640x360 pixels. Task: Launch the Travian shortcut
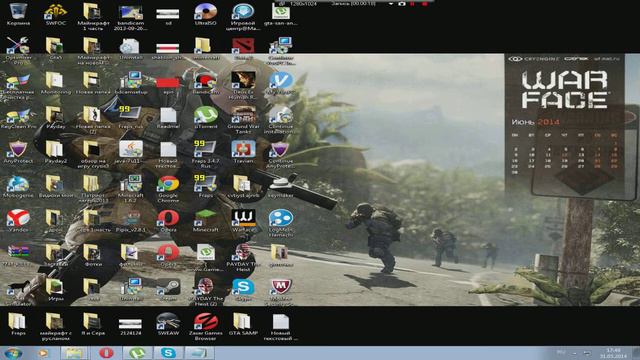point(243,152)
